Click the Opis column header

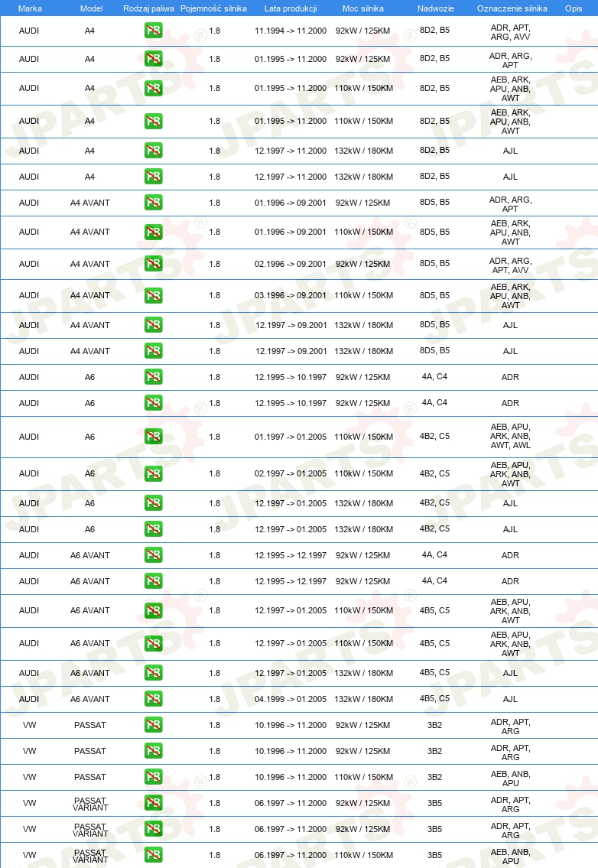(x=574, y=8)
